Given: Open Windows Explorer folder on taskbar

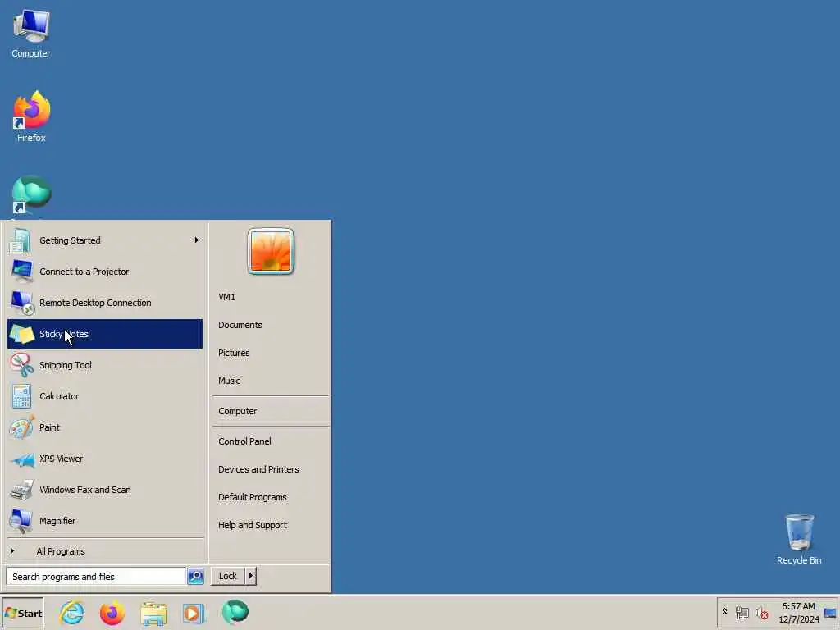Looking at the screenshot, I should coord(153,614).
